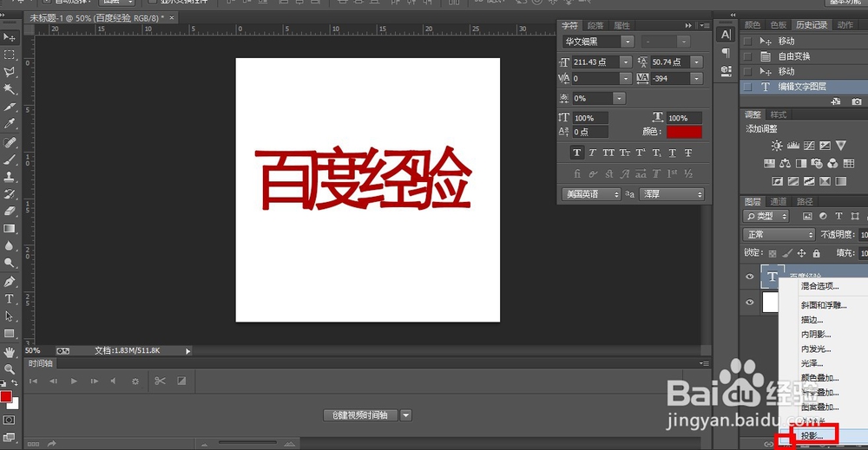Add a Brightness/Contrast adjustment (sun icon)
This screenshot has height=450, width=868.
(777, 146)
